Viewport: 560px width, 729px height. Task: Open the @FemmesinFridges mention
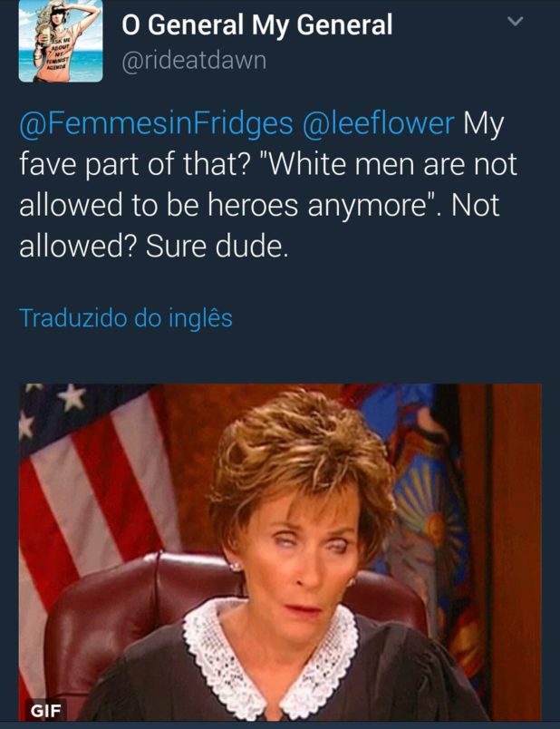pos(146,124)
